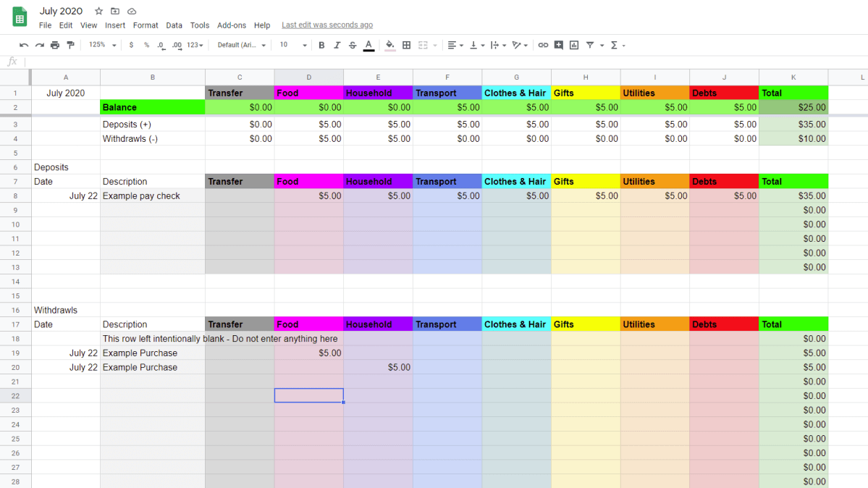Select the Format as currency icon

(x=131, y=45)
